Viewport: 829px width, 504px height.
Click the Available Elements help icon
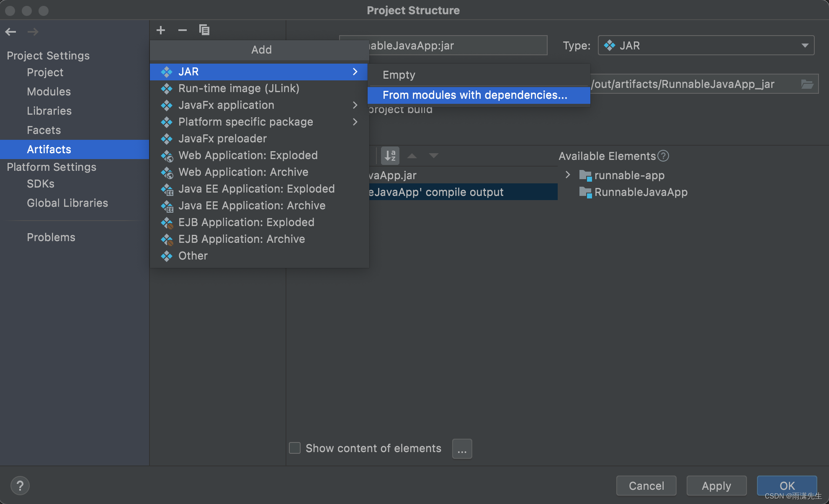663,156
